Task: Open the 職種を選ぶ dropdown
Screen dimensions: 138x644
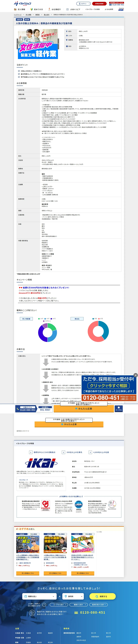Action: (39, 596)
